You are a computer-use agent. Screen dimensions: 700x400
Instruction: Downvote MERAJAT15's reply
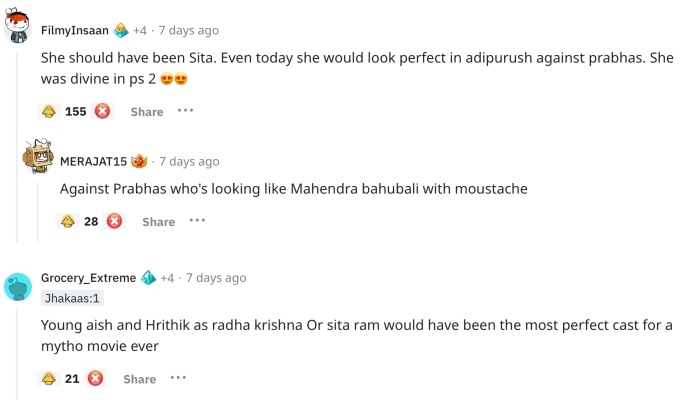point(114,221)
